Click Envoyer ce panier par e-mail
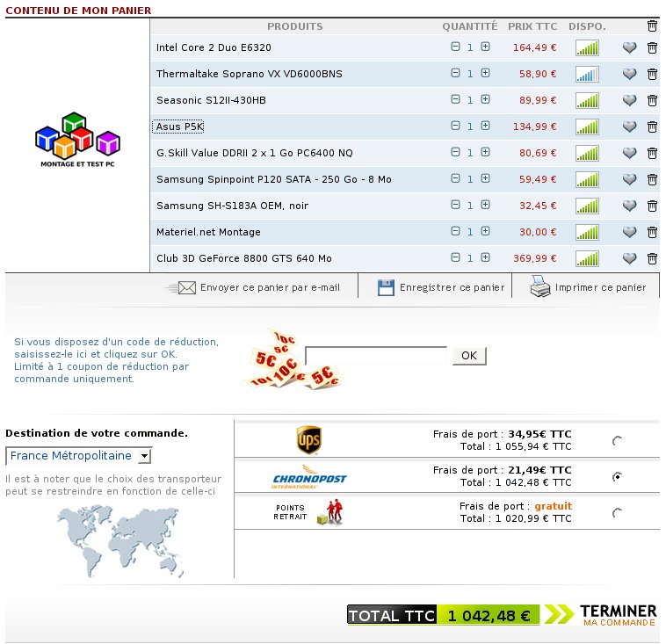666x644 pixels. click(x=270, y=287)
